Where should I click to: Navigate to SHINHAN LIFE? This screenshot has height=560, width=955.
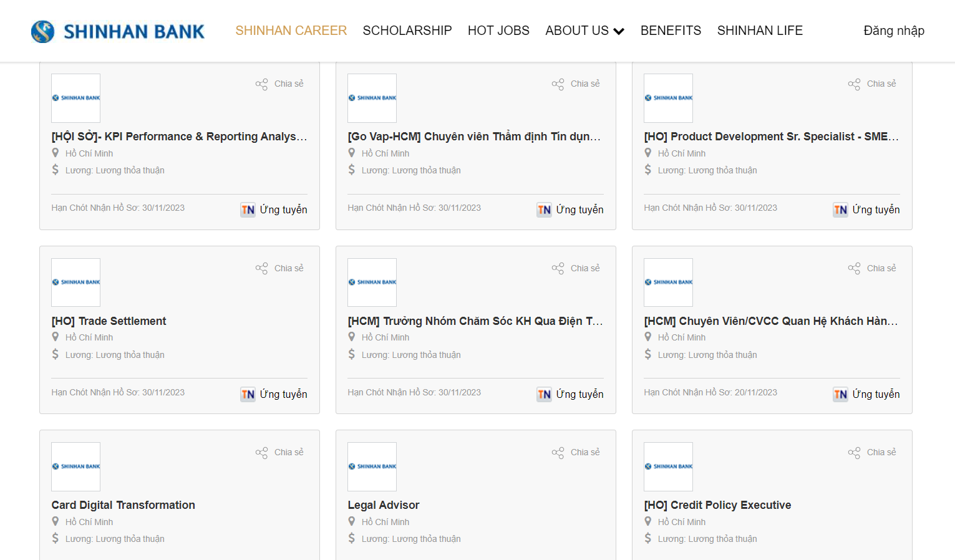click(x=760, y=31)
